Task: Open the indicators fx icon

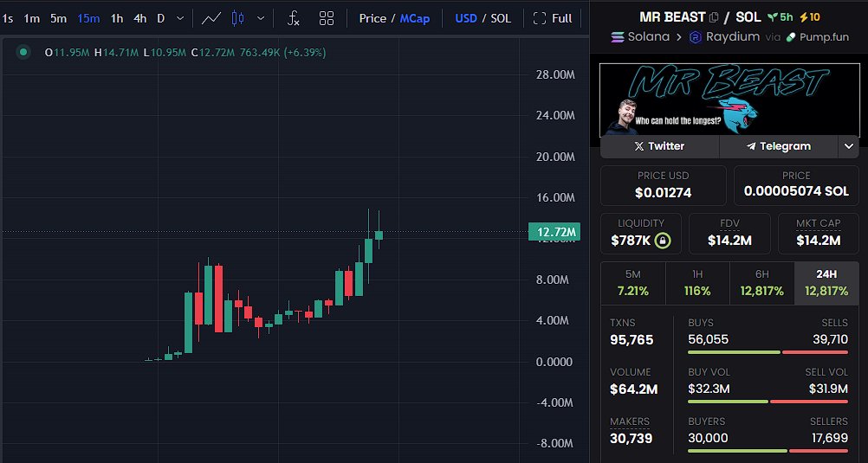Action: pos(294,18)
